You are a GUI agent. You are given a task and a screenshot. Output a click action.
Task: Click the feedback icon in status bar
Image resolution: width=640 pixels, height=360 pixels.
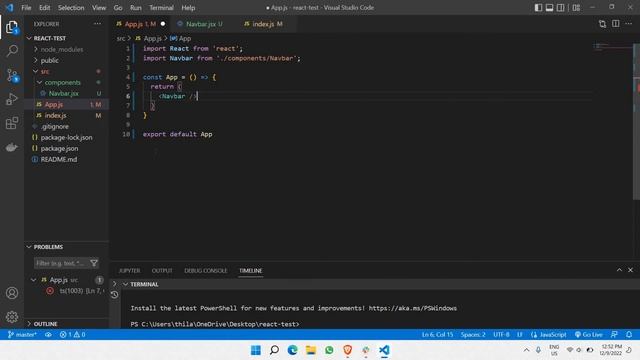tap(614, 334)
